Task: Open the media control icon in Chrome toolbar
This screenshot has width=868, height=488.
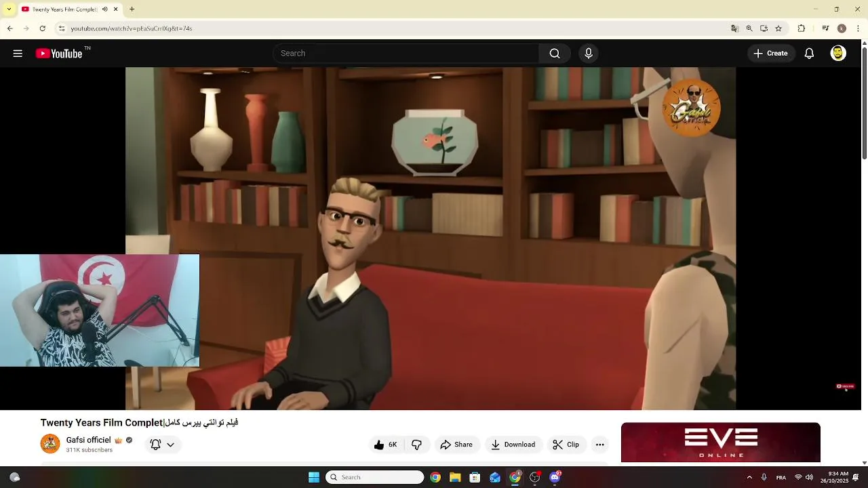Action: (825, 28)
